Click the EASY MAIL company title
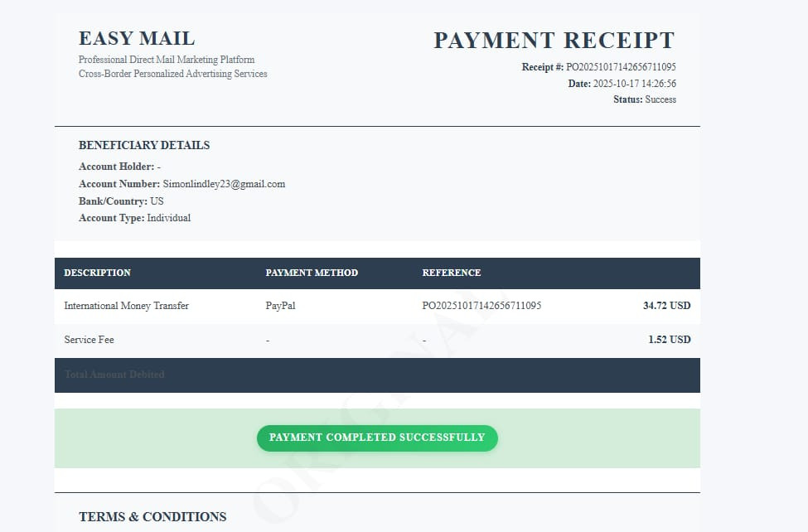Screen dimensions: 808x532 (137, 39)
